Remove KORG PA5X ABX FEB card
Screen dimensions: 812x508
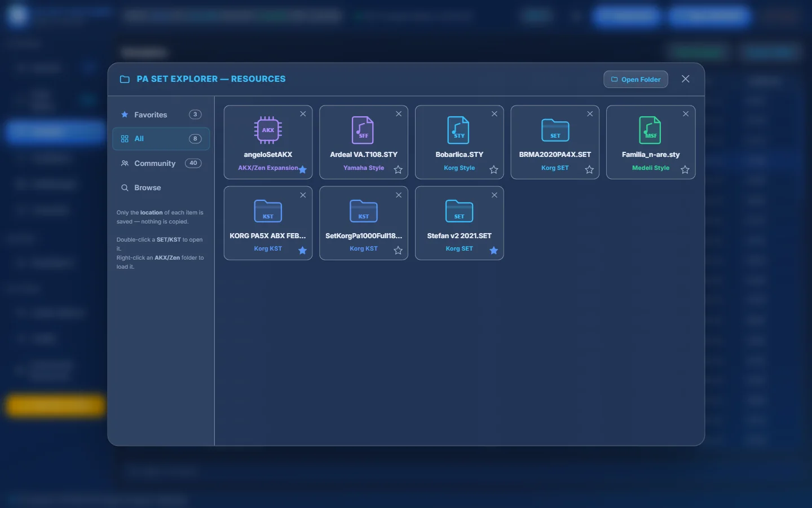[303, 195]
